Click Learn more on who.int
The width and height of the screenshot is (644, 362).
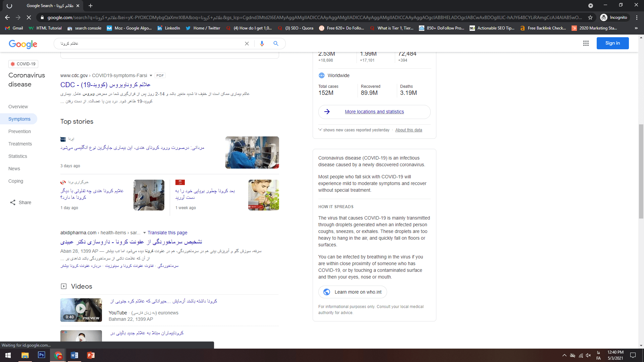(353, 292)
